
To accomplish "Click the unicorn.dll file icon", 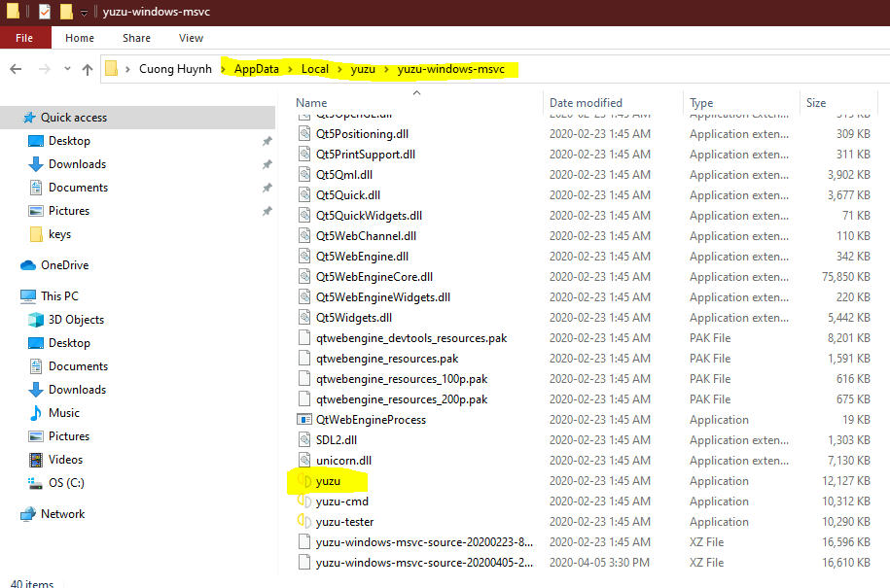I will [x=304, y=461].
